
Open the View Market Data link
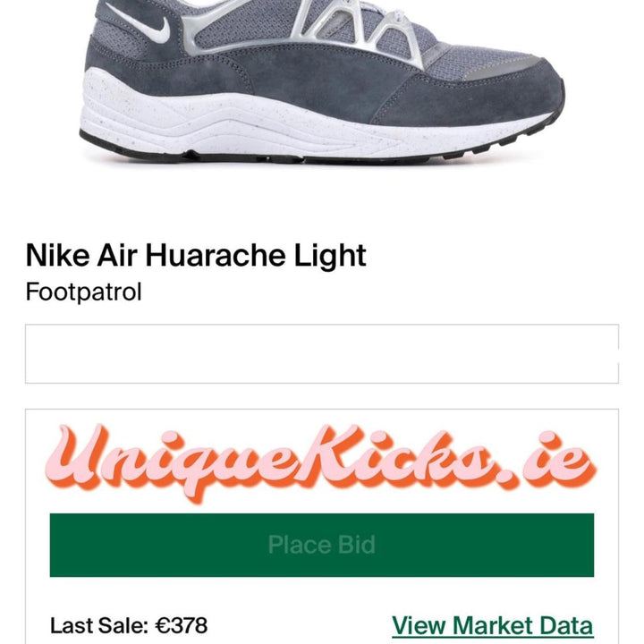tap(493, 625)
